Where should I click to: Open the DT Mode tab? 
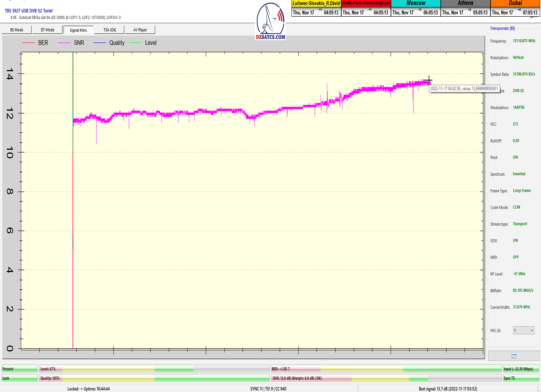coord(47,30)
